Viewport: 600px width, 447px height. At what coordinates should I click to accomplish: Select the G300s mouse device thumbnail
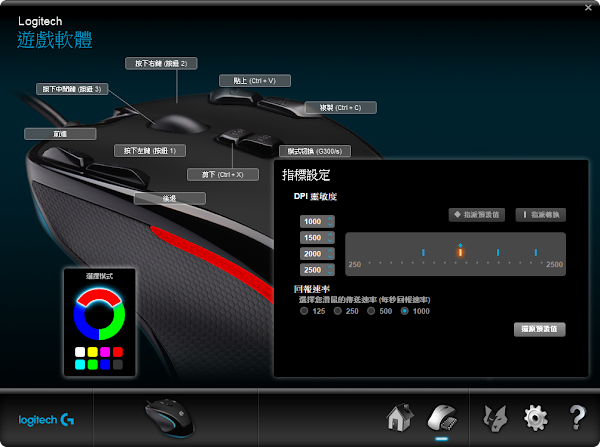click(x=170, y=418)
